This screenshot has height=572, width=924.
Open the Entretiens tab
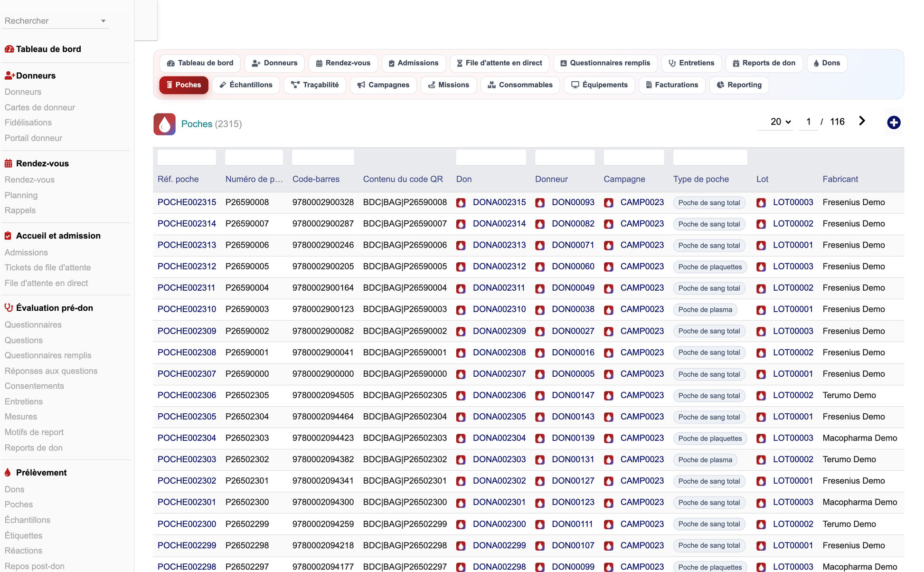point(691,63)
